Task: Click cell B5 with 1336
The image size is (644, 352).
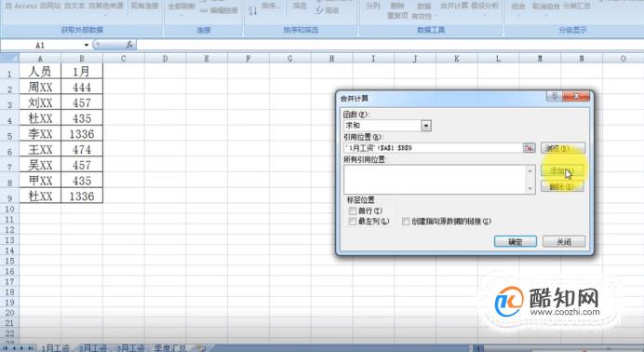Action: (82, 134)
